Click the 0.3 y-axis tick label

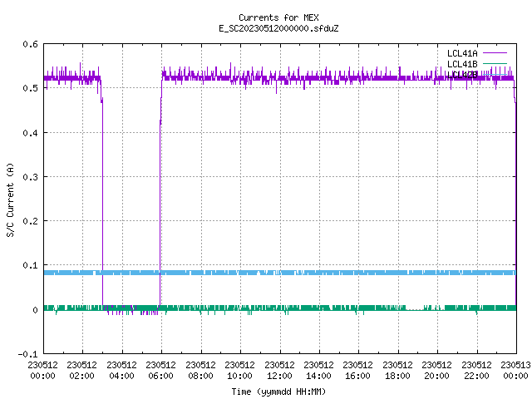click(30, 177)
